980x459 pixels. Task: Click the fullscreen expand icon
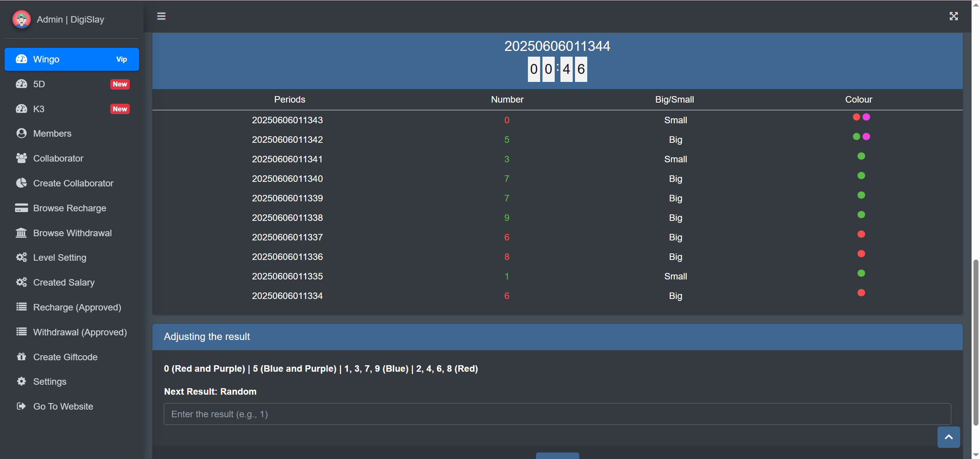click(x=954, y=16)
